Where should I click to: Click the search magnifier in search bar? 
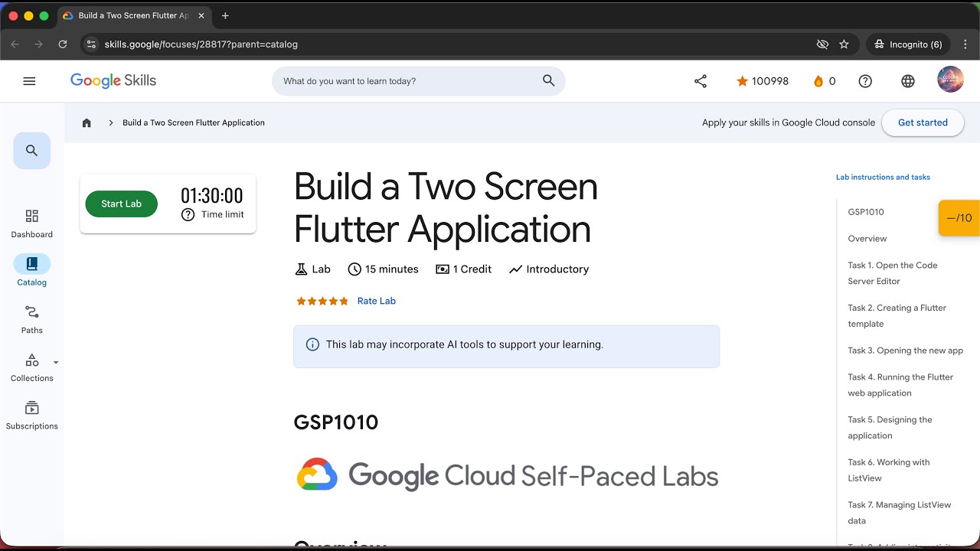click(x=548, y=80)
